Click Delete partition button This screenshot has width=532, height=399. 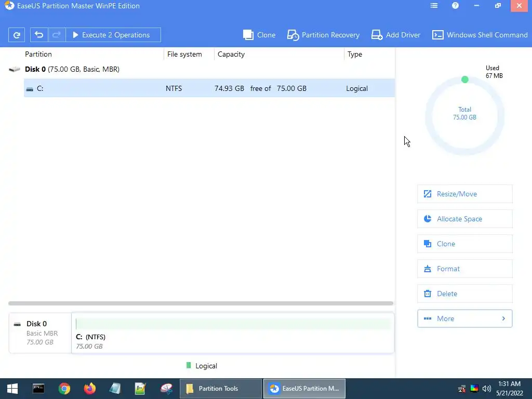(465, 294)
